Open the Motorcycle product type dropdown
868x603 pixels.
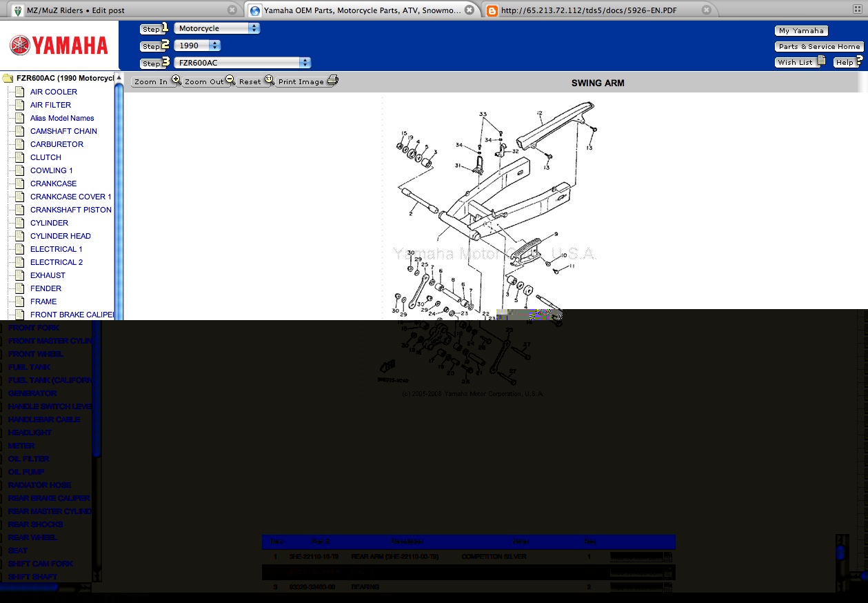coord(217,28)
